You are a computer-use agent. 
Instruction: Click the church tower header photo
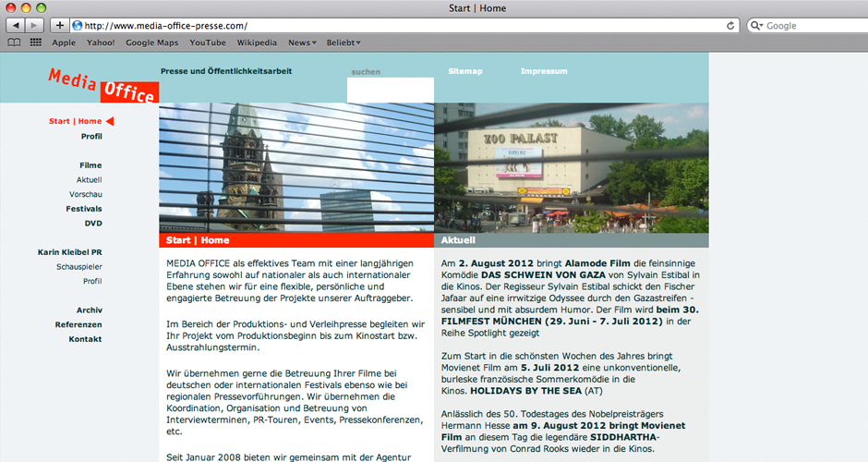pos(296,168)
